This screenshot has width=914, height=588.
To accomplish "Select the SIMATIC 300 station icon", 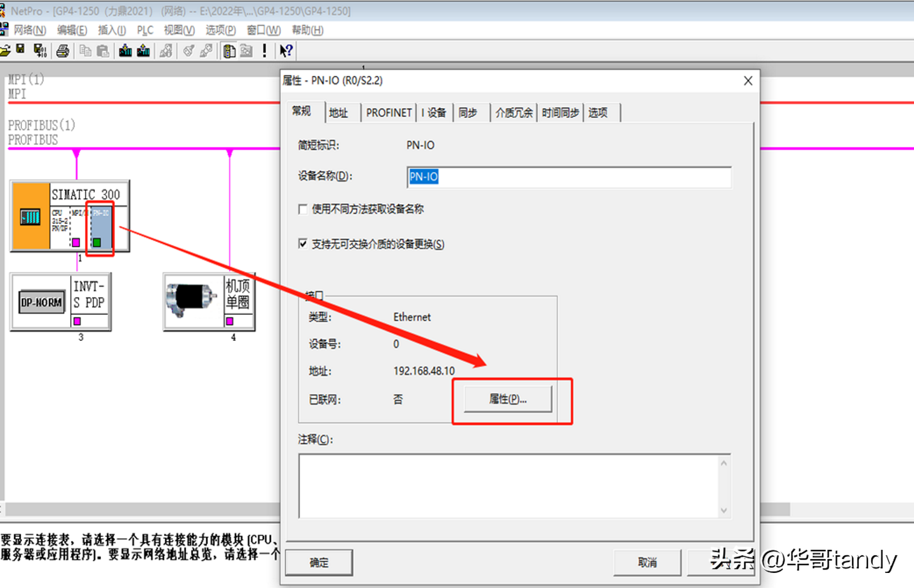I will coord(30,216).
